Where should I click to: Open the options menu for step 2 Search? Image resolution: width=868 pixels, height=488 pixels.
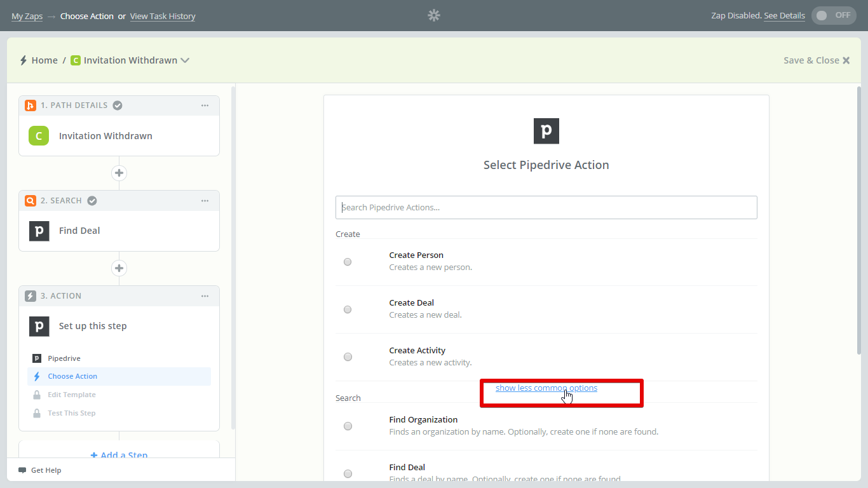tap(205, 201)
